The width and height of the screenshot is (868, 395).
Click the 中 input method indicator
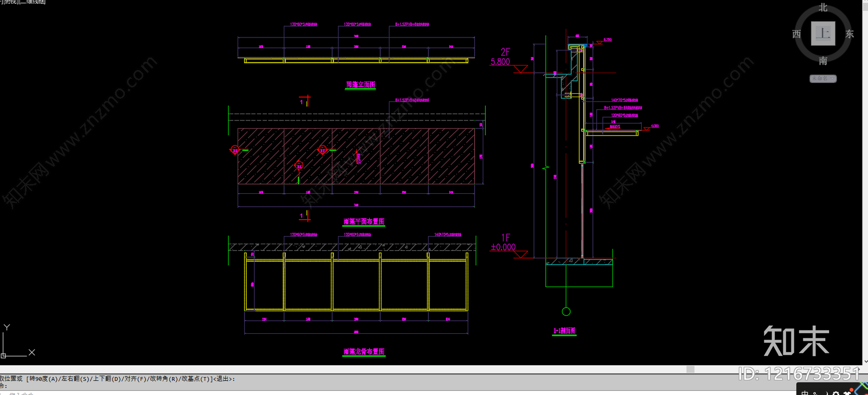(x=805, y=393)
